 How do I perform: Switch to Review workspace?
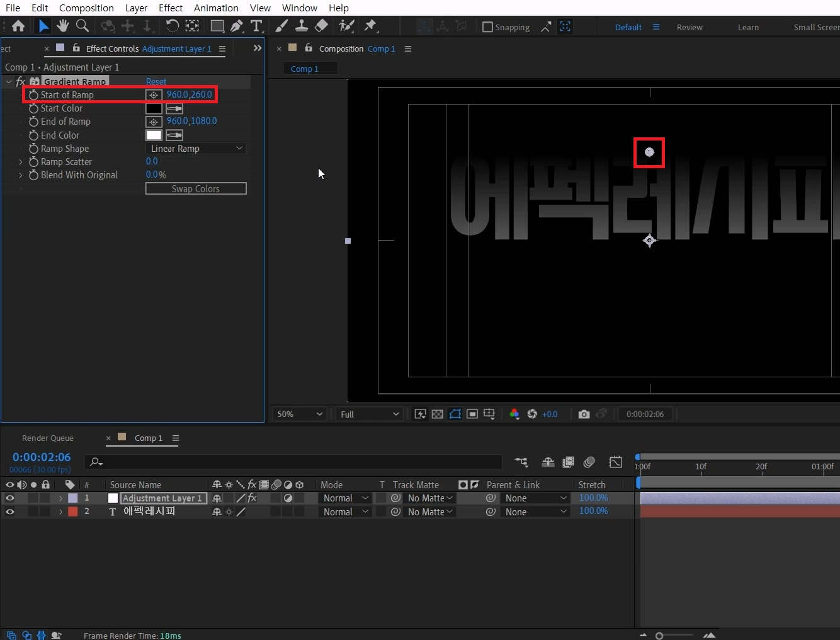coord(690,27)
